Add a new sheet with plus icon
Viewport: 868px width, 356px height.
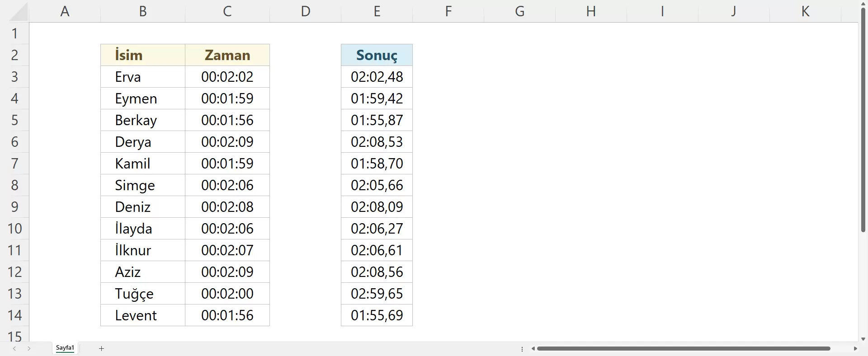click(x=102, y=348)
